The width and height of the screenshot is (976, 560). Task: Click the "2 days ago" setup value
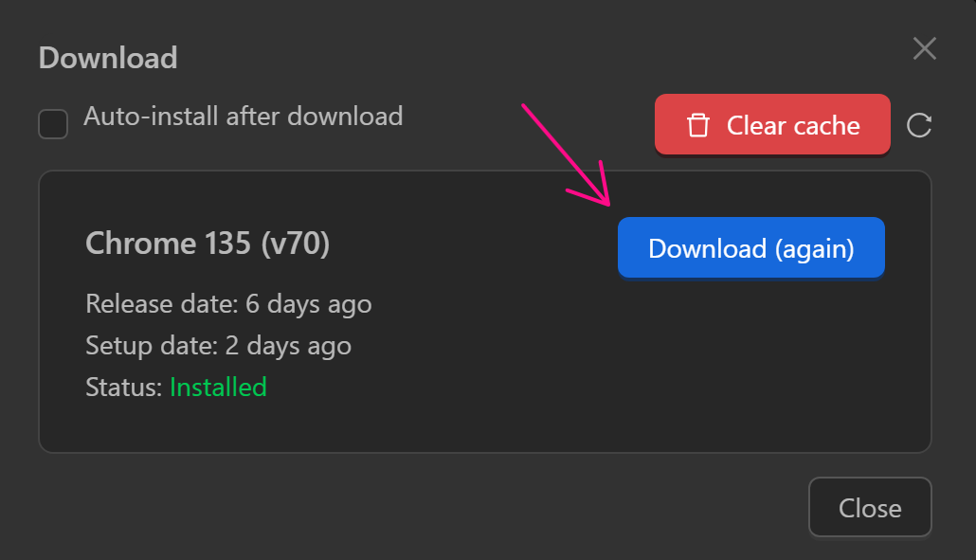pos(288,346)
